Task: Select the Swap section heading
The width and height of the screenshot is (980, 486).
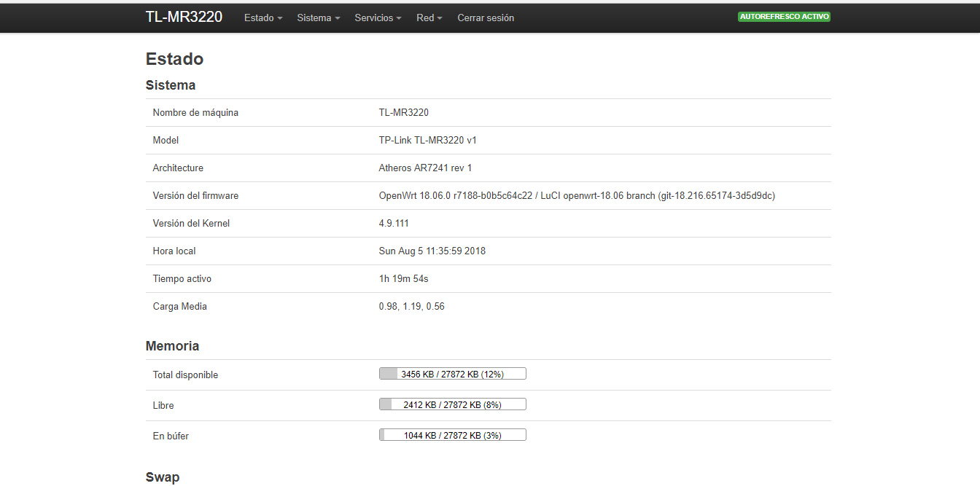Action: (163, 477)
